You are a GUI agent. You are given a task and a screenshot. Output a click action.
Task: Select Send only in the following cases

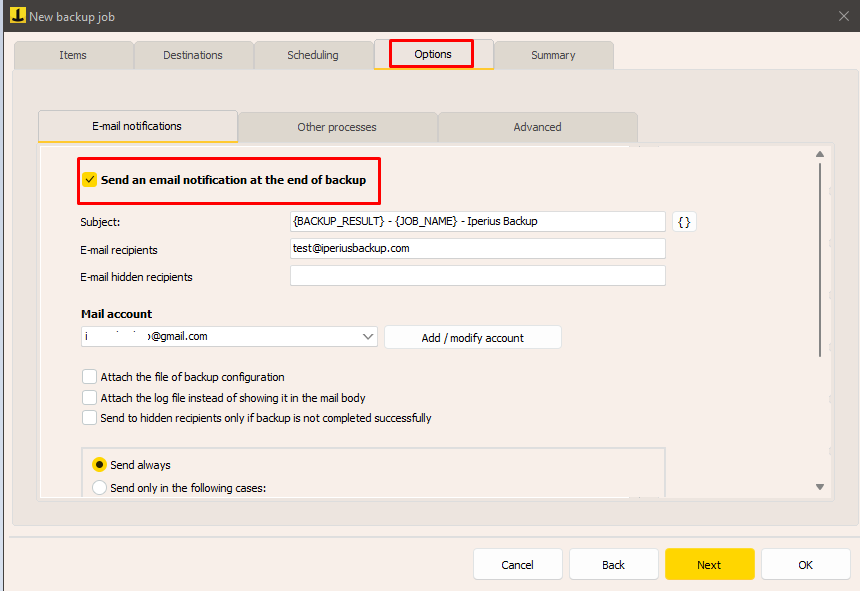tap(99, 487)
